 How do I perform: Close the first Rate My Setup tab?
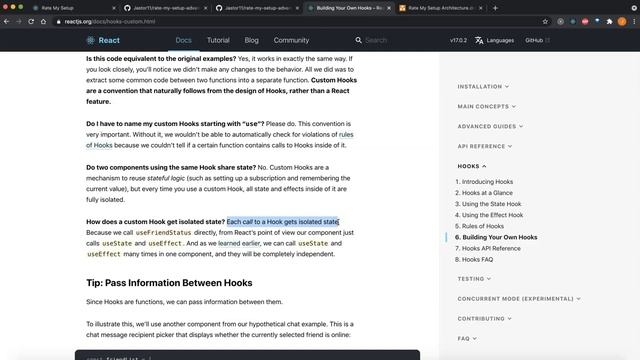coord(114,8)
